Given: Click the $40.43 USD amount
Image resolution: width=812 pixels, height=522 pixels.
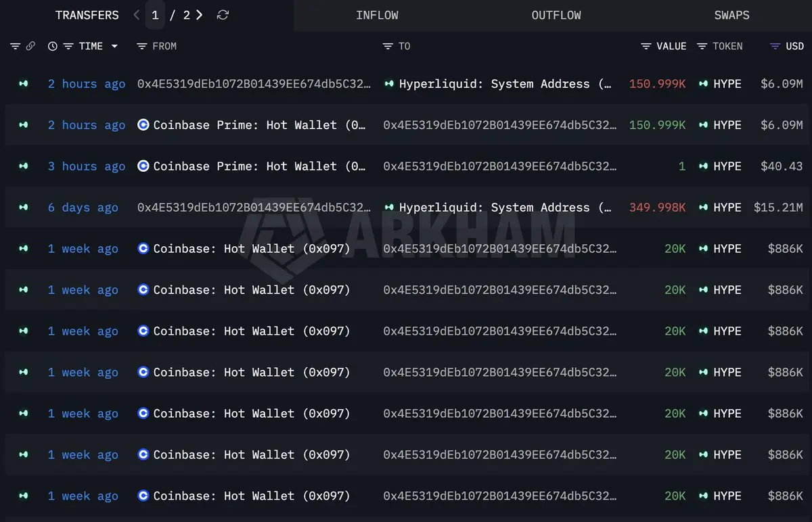Looking at the screenshot, I should click(782, 166).
